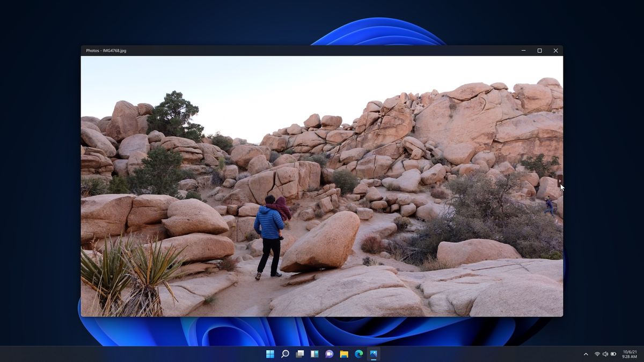The image size is (644, 362).
Task: Open the Start menu
Action: [x=270, y=354]
